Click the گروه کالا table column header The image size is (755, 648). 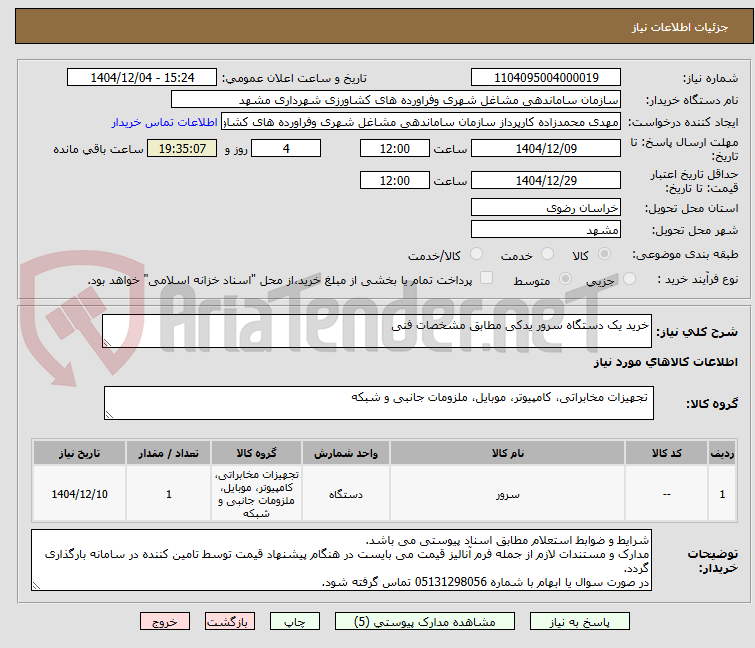[256, 453]
